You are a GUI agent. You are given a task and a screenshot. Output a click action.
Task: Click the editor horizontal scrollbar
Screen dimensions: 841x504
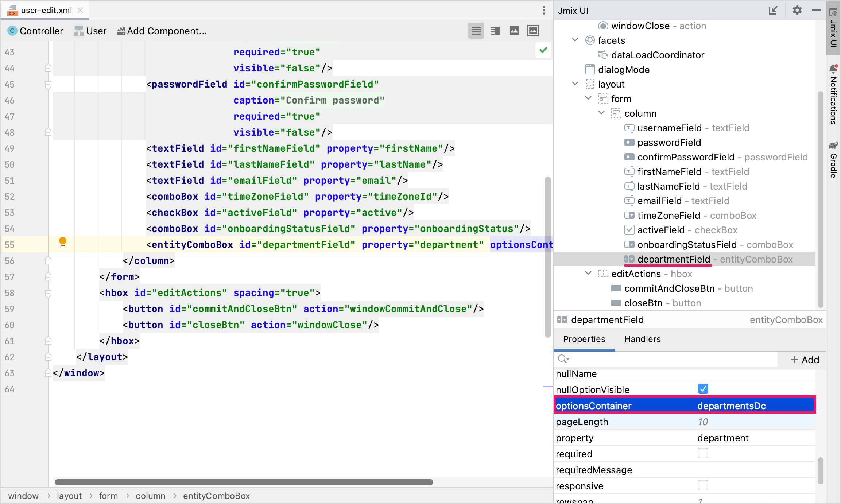click(x=244, y=482)
